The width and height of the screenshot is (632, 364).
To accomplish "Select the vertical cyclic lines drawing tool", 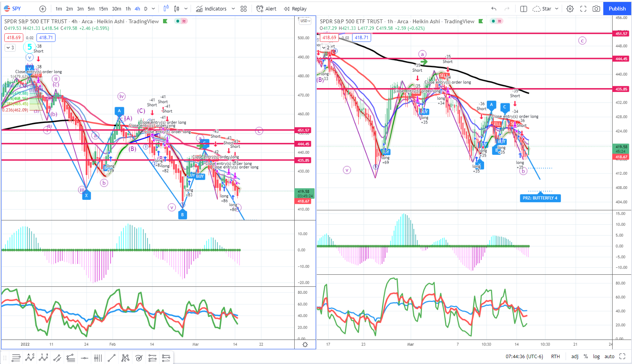I will coord(98,358).
